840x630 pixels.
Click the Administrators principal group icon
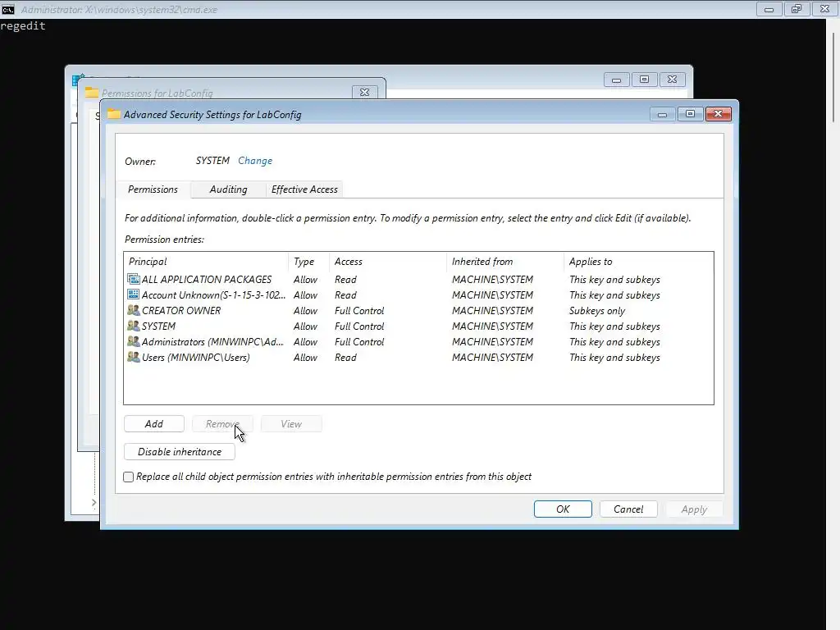[x=134, y=341]
